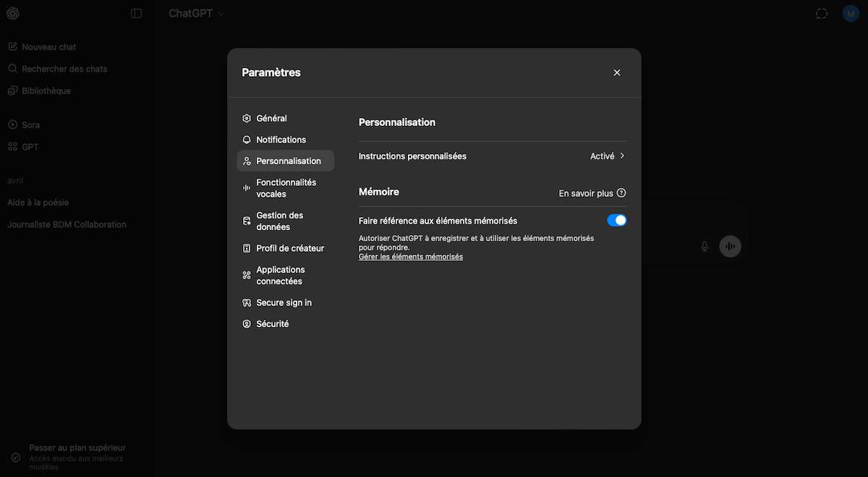Click the Applications connectées icon
This screenshot has width=868, height=477.
pos(247,275)
